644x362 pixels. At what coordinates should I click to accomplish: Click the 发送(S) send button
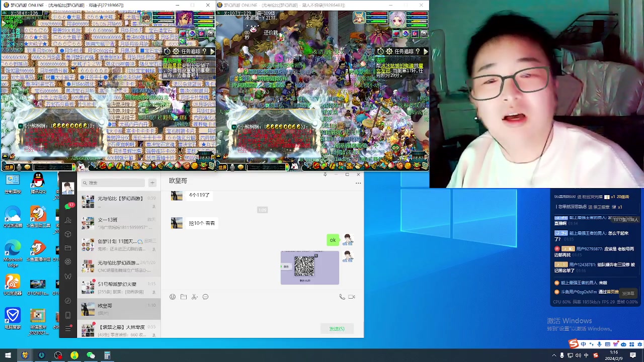tap(337, 329)
